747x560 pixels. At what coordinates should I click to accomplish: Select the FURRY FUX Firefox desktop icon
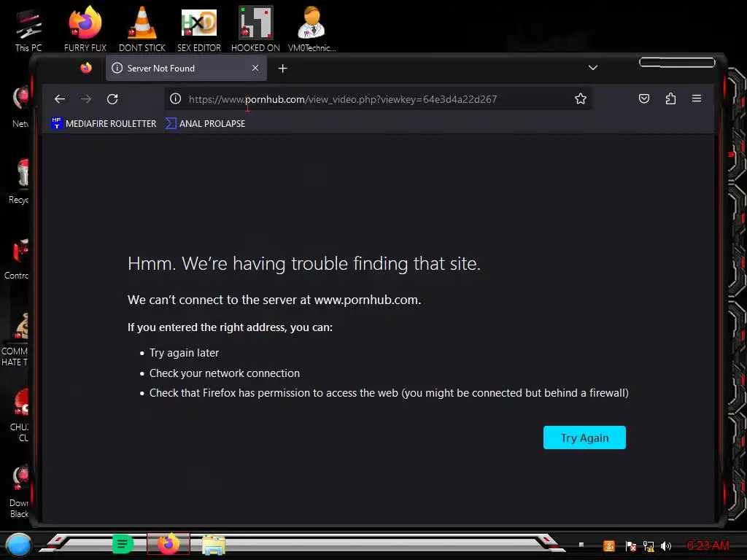pyautogui.click(x=85, y=29)
